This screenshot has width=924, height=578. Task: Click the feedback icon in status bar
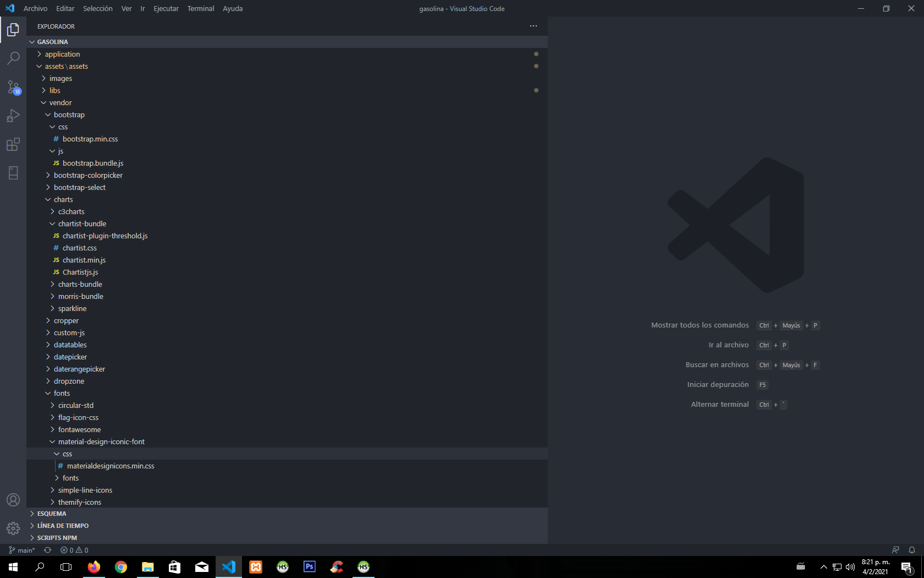pyautogui.click(x=895, y=550)
